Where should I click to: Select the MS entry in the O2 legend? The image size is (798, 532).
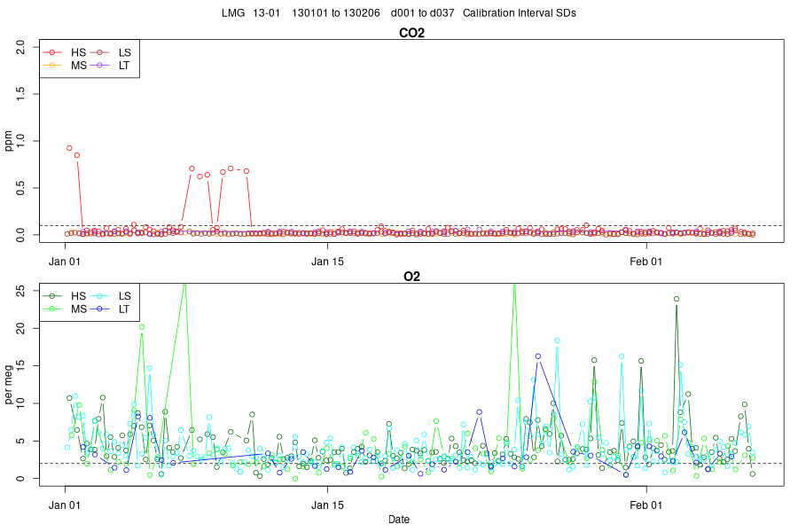(64, 309)
